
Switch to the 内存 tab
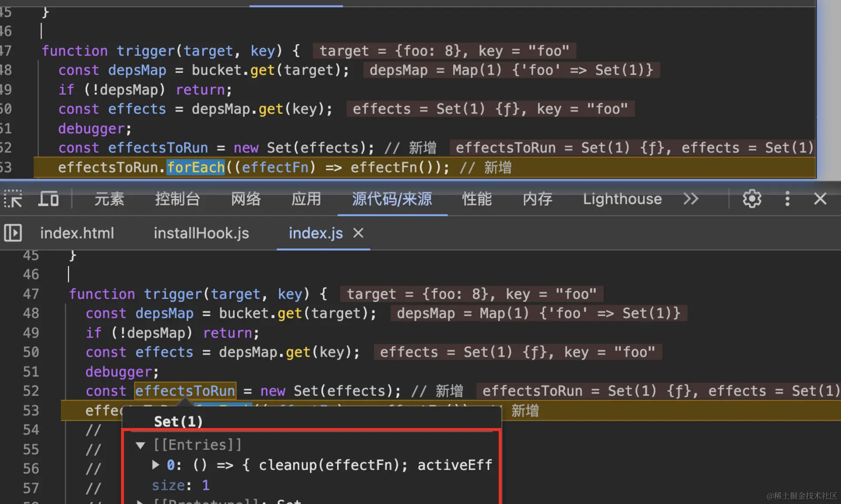tap(538, 199)
